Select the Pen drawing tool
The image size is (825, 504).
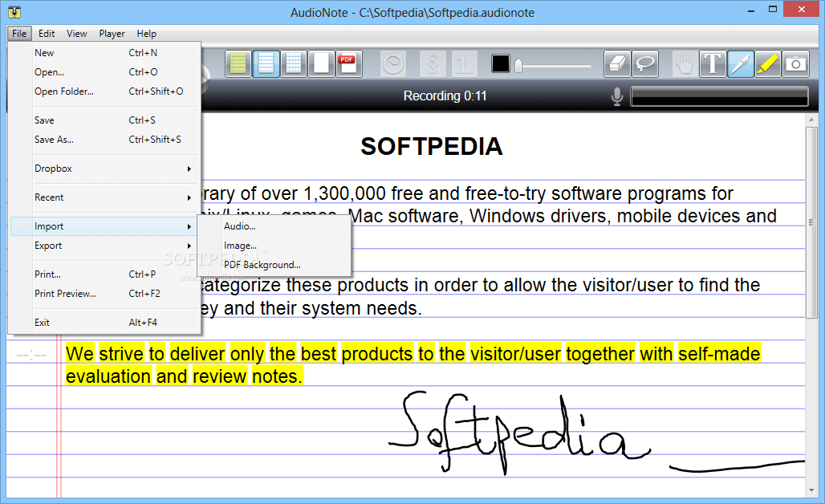pos(740,64)
